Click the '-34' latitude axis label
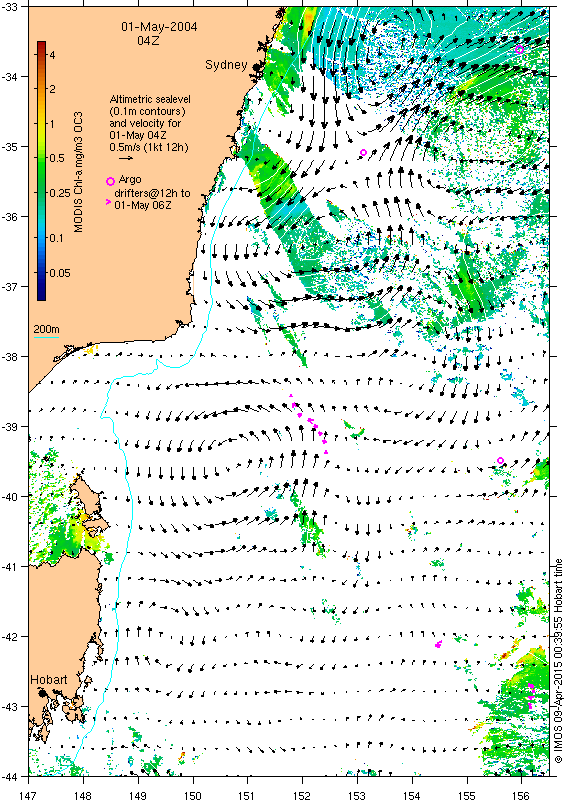Viewport: 570px width, 800px height. coord(10,77)
